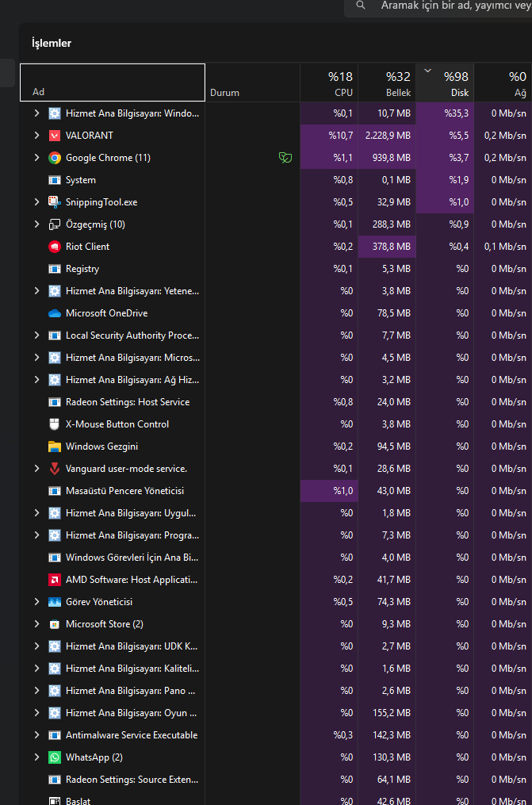Select the Windows Gezgini process name
The height and width of the screenshot is (805, 532).
pos(101,447)
